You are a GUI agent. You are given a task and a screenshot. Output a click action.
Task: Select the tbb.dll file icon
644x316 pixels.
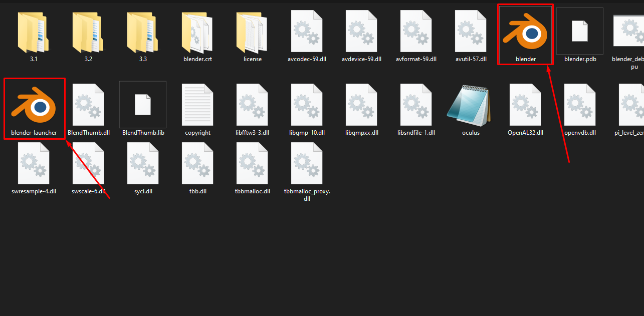coord(197,164)
